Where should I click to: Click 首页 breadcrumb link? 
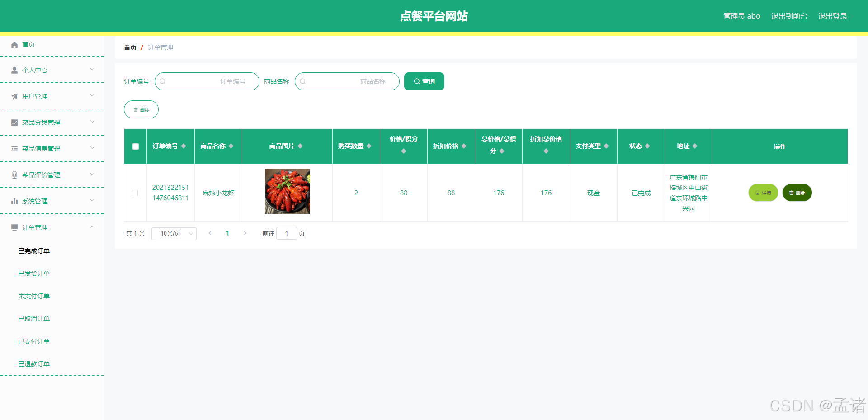click(x=130, y=47)
